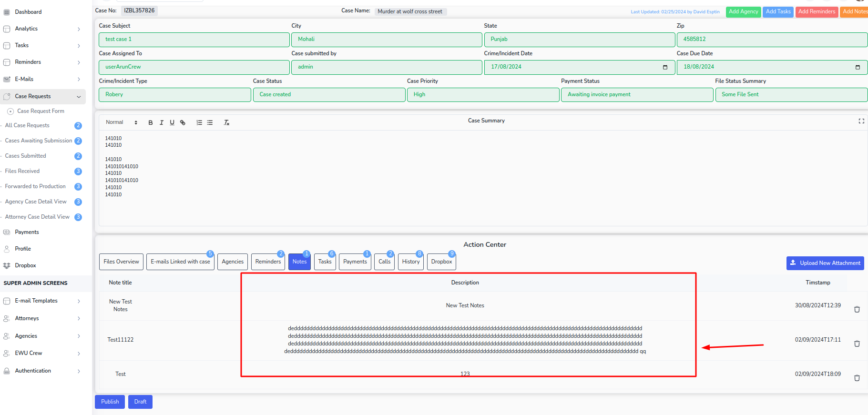Insert a link in Case Summary editor
This screenshot has height=415, width=868.
click(183, 122)
